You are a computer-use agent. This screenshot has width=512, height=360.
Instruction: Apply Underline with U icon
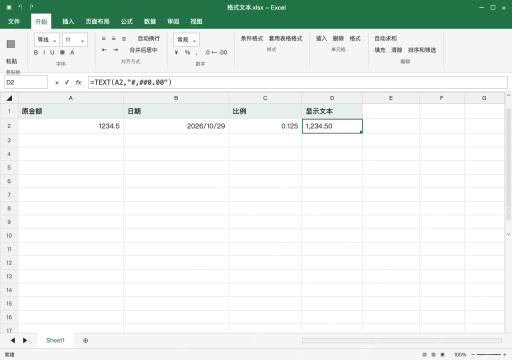(x=52, y=52)
